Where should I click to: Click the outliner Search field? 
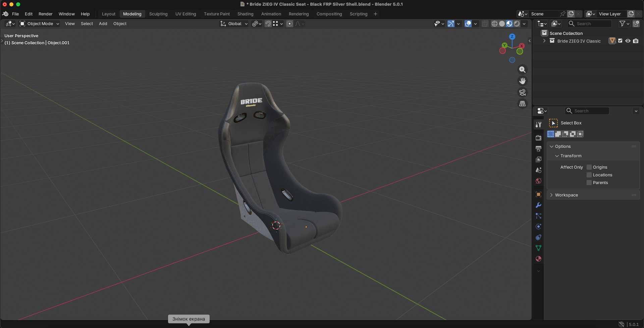pos(589,23)
